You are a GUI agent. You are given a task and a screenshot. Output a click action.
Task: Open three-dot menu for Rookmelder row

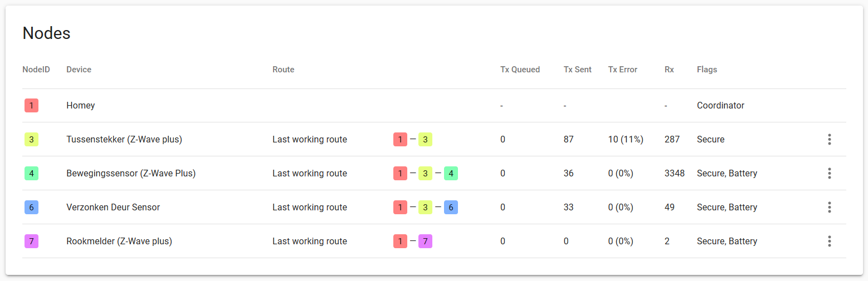(x=829, y=241)
